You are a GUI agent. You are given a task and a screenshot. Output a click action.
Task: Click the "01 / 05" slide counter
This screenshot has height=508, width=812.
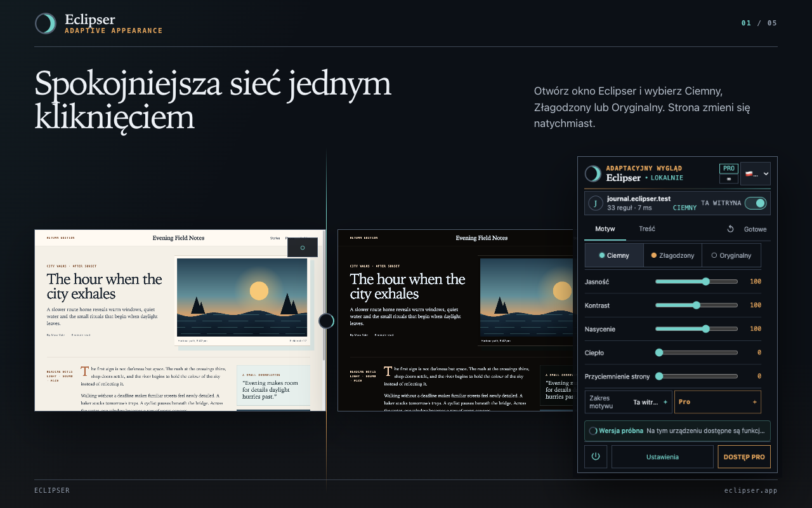point(759,23)
